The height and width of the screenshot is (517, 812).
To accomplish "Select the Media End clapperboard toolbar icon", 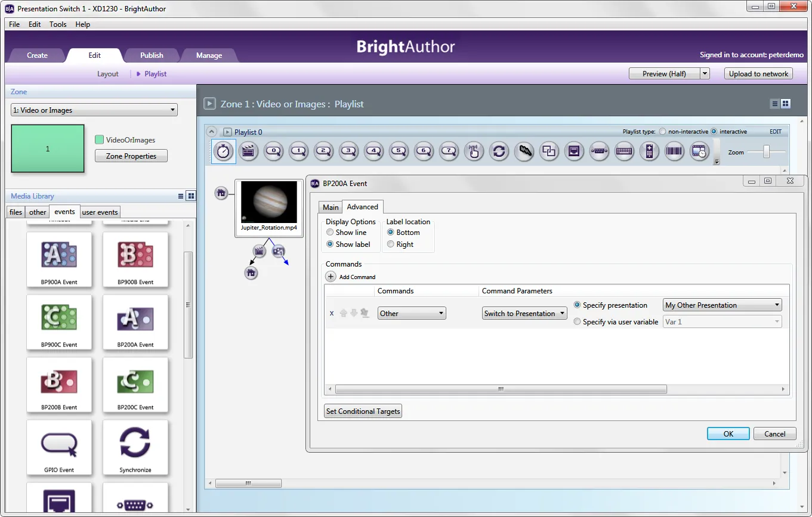I will point(249,151).
